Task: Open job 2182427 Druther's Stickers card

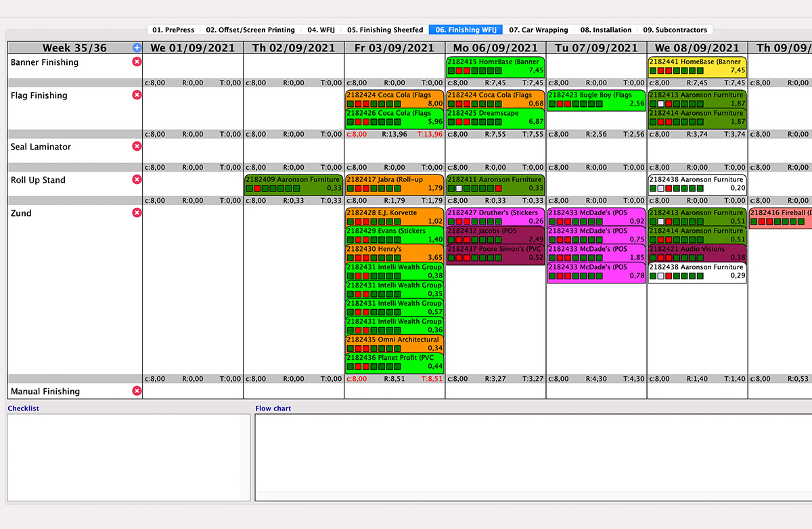Action: pyautogui.click(x=495, y=217)
